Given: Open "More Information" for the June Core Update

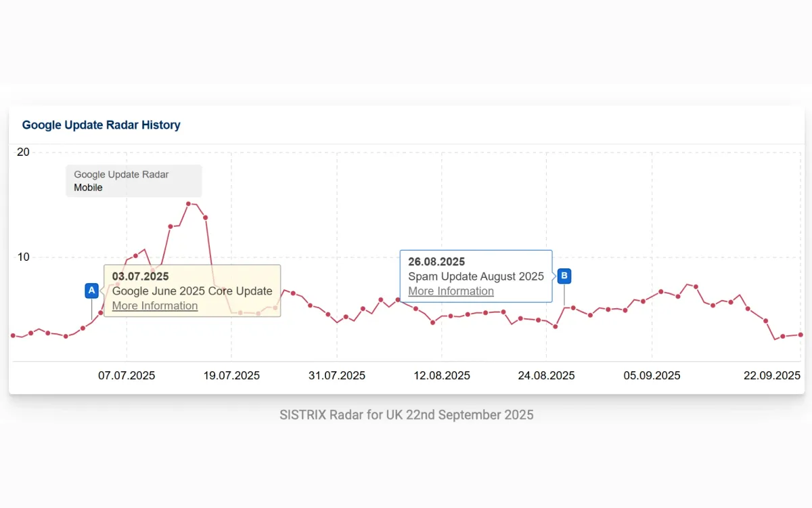Looking at the screenshot, I should click(154, 305).
